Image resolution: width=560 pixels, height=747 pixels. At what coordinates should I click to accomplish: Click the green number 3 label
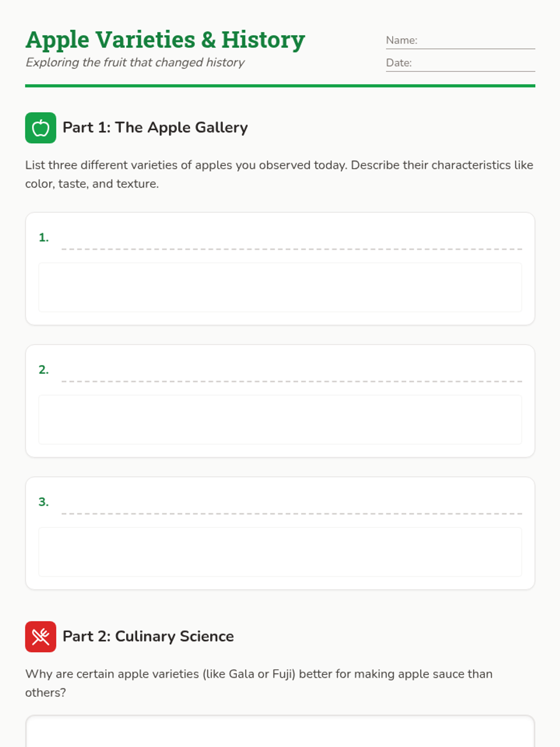coord(43,502)
